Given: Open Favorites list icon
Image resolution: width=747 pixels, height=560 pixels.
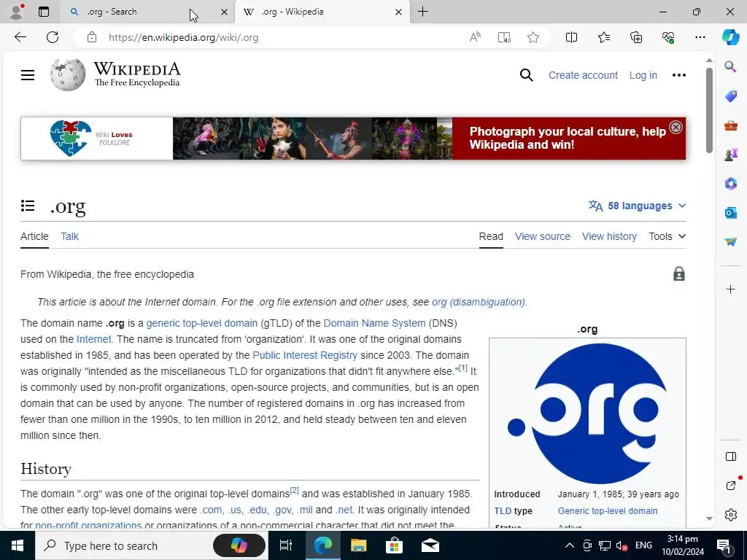Looking at the screenshot, I should tap(603, 37).
